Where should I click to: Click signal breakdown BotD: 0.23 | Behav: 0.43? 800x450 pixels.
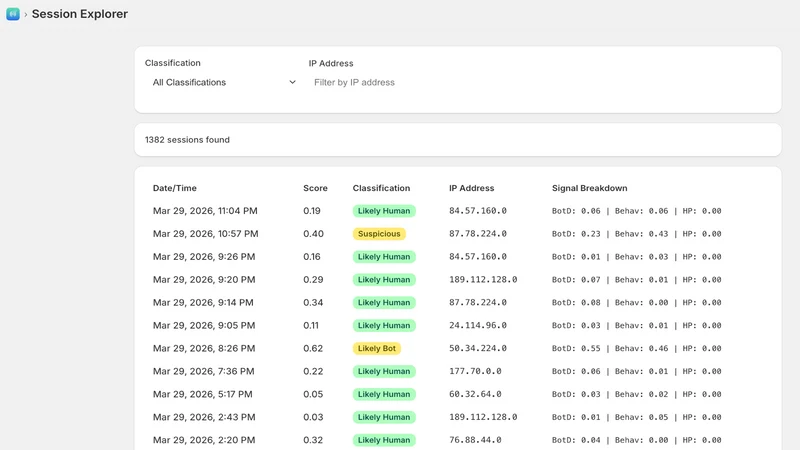(x=636, y=234)
